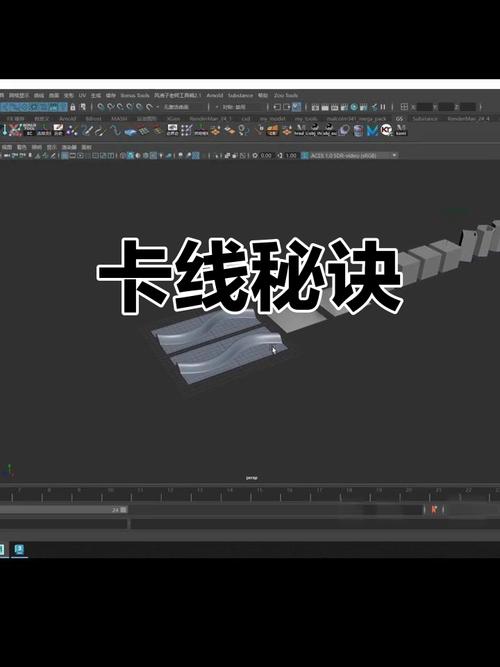500x667 pixels.
Task: Open the 帮助 help menu
Action: click(263, 96)
